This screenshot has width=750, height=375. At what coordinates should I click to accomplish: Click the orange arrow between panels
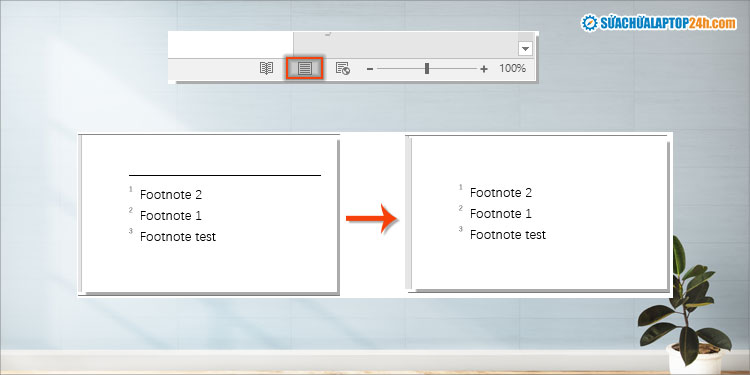(372, 218)
